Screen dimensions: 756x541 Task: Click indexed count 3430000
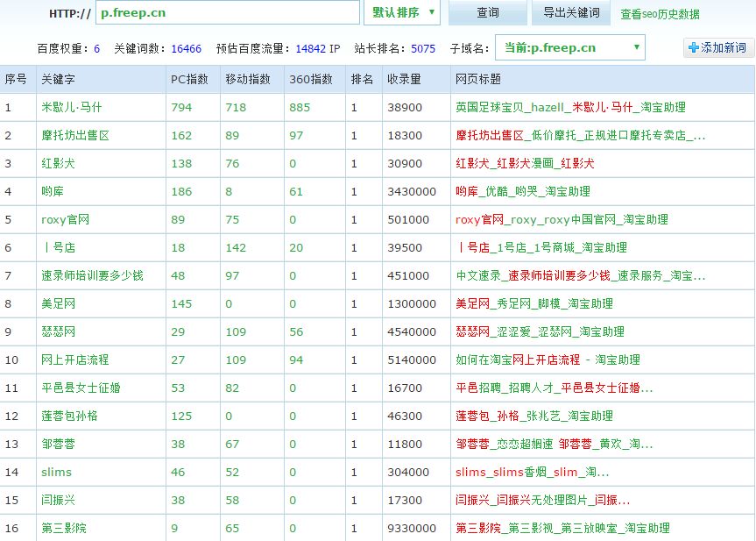[412, 192]
